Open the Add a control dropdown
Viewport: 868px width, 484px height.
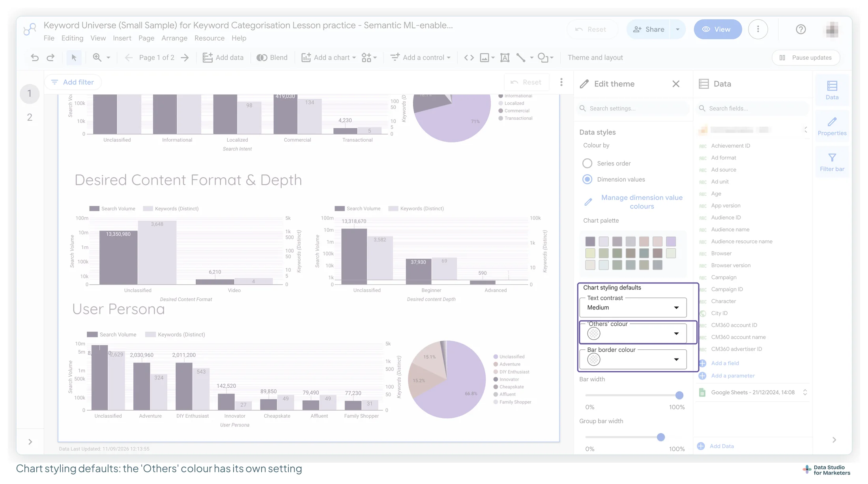[x=421, y=58]
